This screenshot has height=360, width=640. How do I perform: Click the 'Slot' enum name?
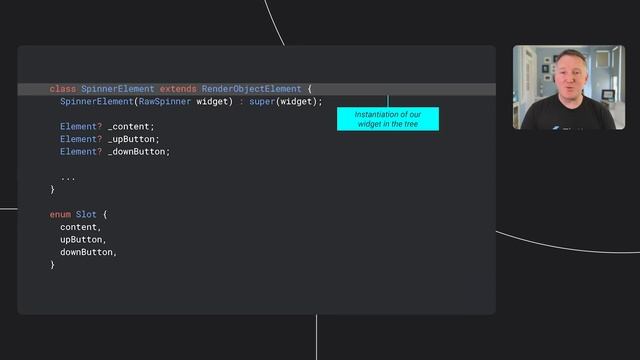pos(86,214)
